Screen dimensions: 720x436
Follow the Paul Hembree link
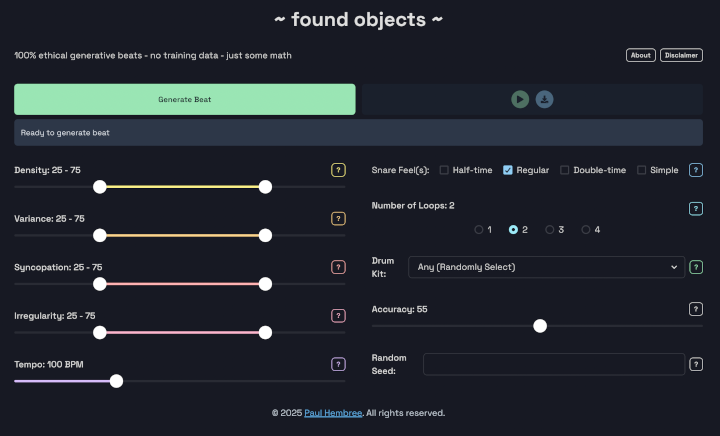coord(334,413)
